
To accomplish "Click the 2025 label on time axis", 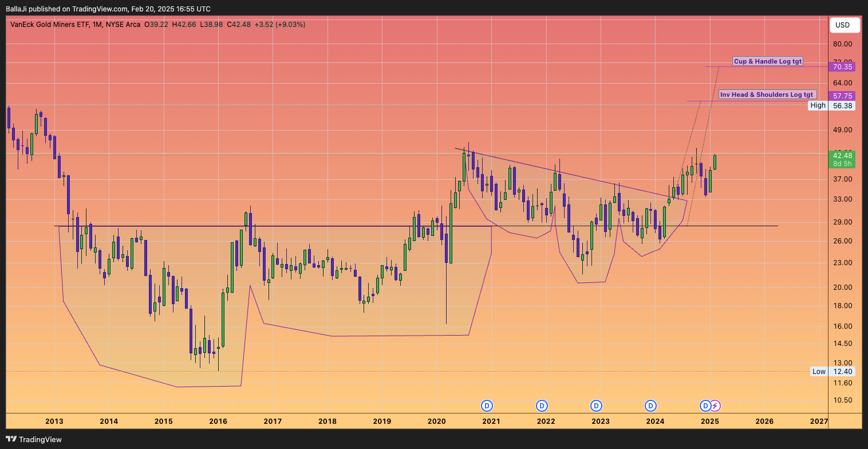I will coord(709,422).
